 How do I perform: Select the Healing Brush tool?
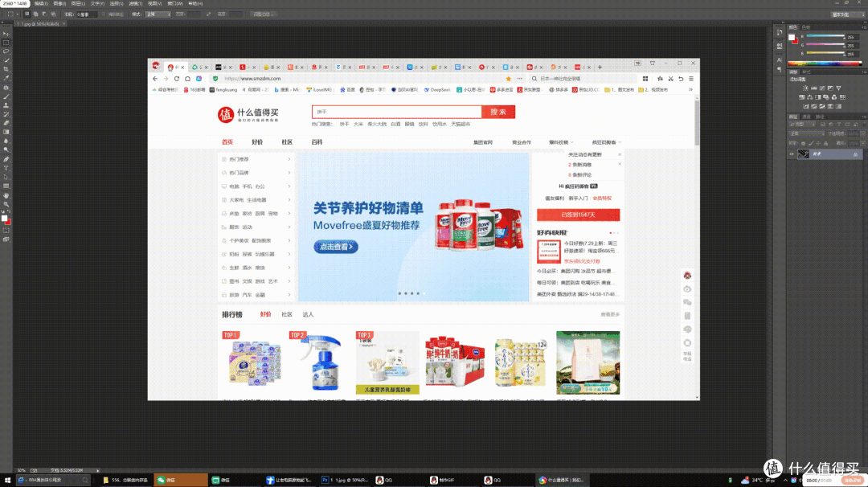[6, 88]
